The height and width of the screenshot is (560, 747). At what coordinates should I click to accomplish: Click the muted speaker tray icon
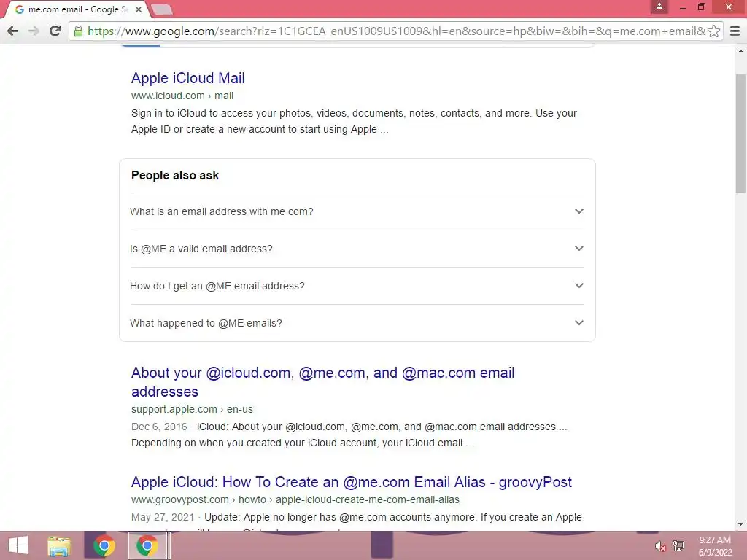pyautogui.click(x=660, y=545)
